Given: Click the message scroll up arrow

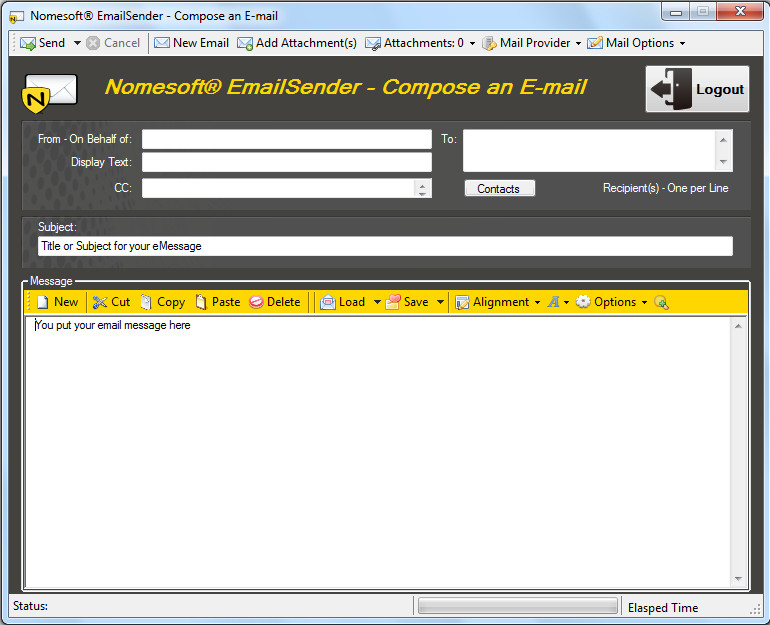Looking at the screenshot, I should click(x=738, y=326).
